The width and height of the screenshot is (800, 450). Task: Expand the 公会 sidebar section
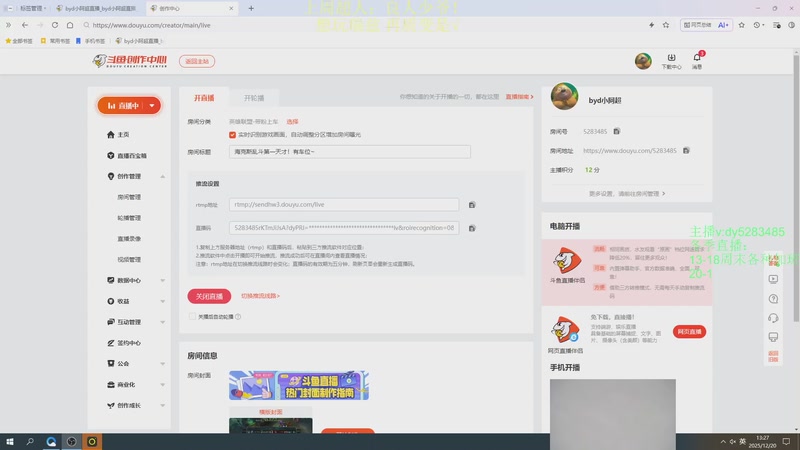[163, 364]
